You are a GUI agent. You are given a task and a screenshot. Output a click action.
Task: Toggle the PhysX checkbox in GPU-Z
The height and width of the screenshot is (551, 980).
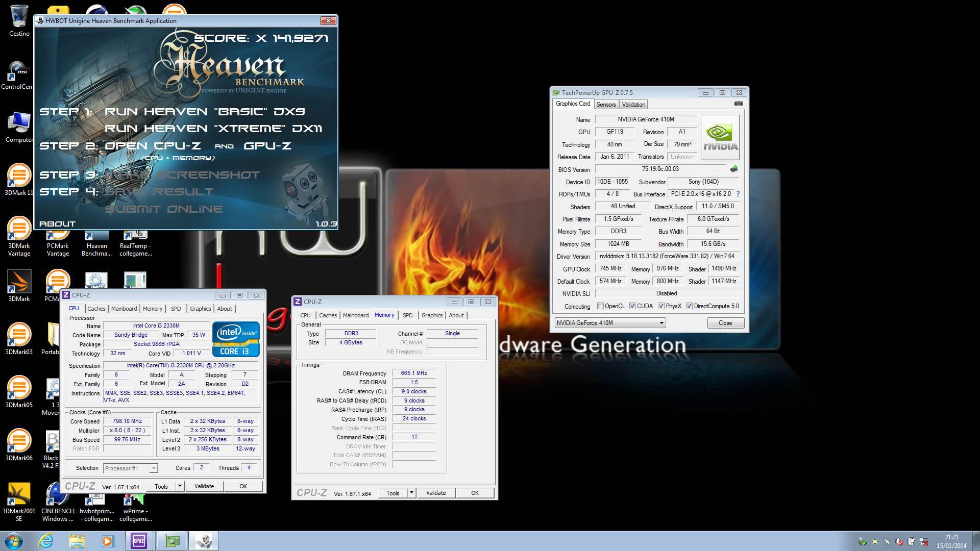pos(661,306)
